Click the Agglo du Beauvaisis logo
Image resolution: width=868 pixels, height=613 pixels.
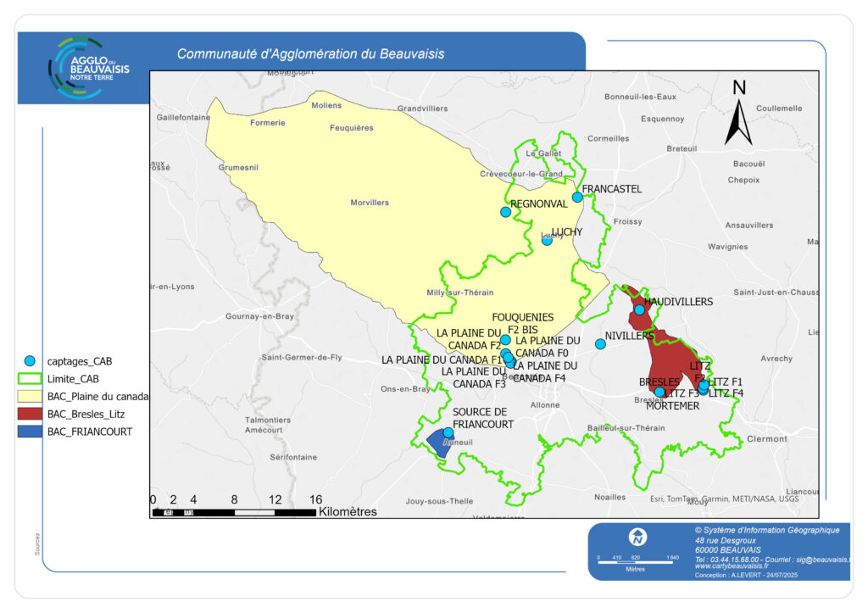pyautogui.click(x=88, y=67)
